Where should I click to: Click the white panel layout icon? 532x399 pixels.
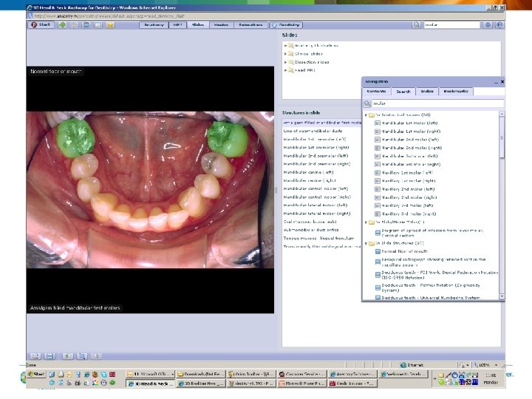pos(98,25)
